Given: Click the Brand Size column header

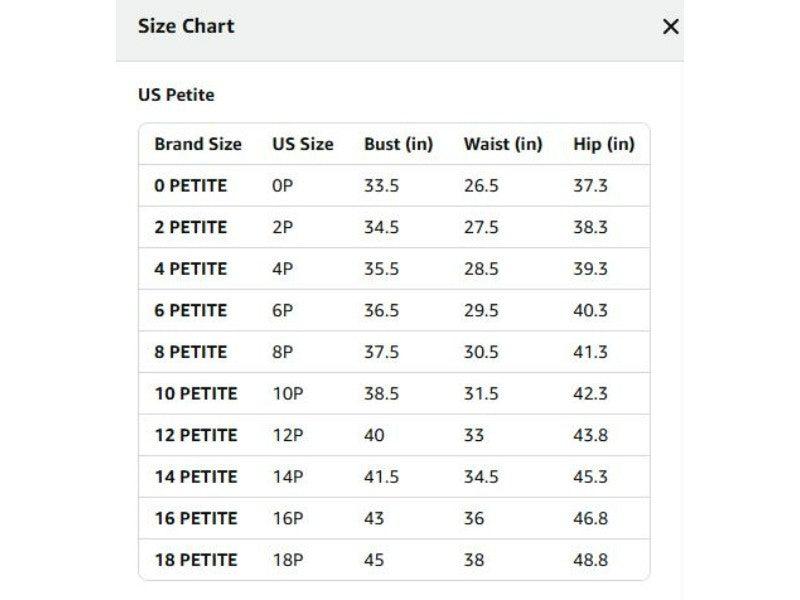Looking at the screenshot, I should pyautogui.click(x=198, y=144).
